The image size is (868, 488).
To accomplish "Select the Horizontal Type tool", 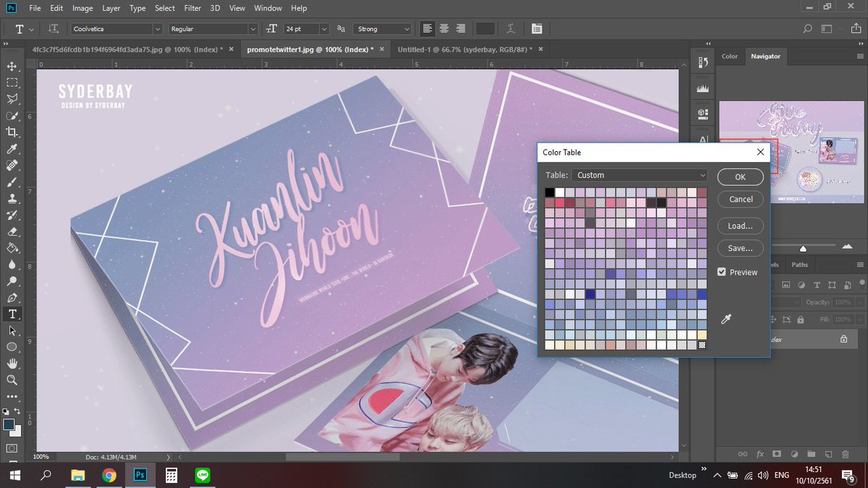I will coord(12,314).
